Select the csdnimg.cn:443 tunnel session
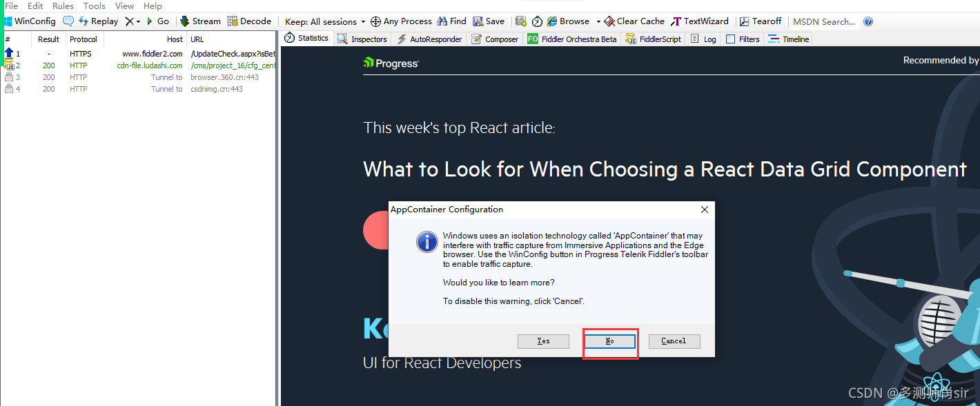The height and width of the screenshot is (406, 980). [x=138, y=89]
